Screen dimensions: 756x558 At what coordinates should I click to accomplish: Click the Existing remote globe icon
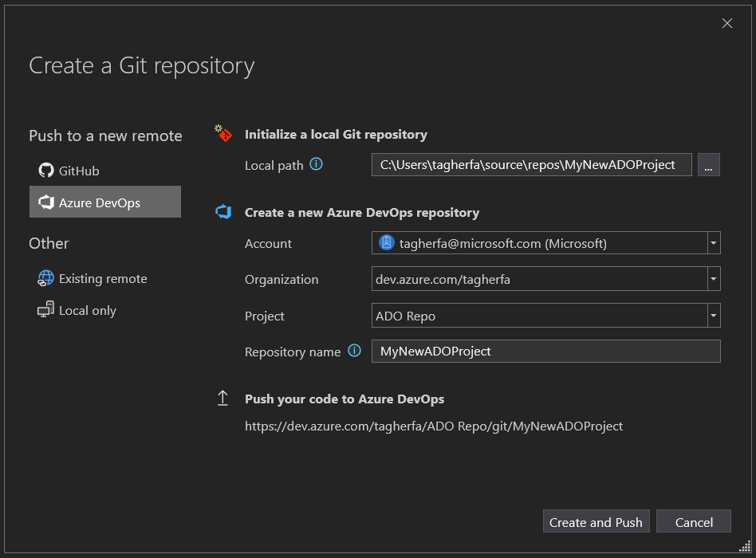[x=45, y=278]
